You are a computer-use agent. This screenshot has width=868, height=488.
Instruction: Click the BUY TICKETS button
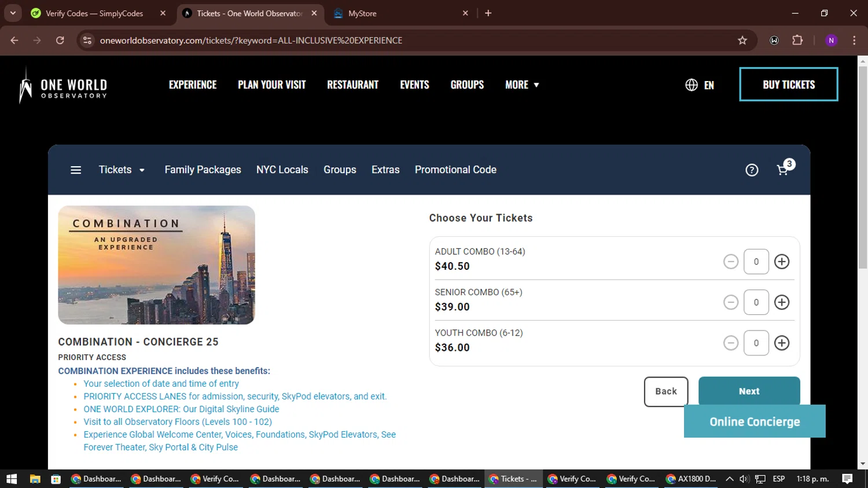click(x=789, y=85)
